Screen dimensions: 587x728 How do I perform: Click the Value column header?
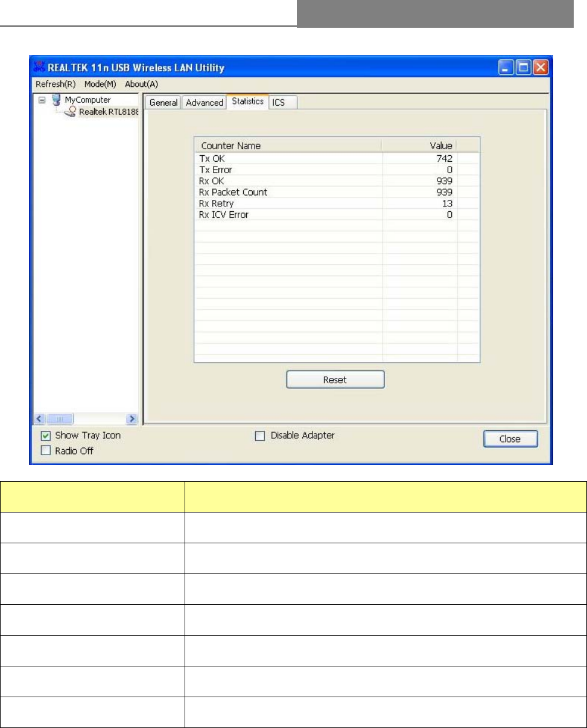coord(419,145)
